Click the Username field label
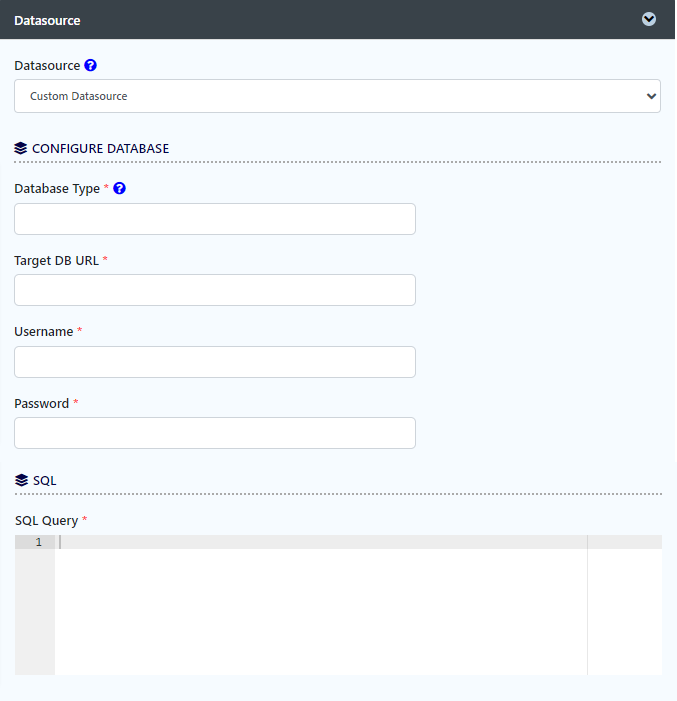This screenshot has width=677, height=701. [x=44, y=331]
